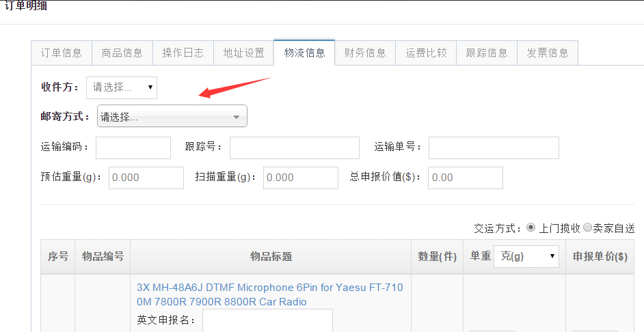Click the 运输编码 input field

[x=133, y=148]
